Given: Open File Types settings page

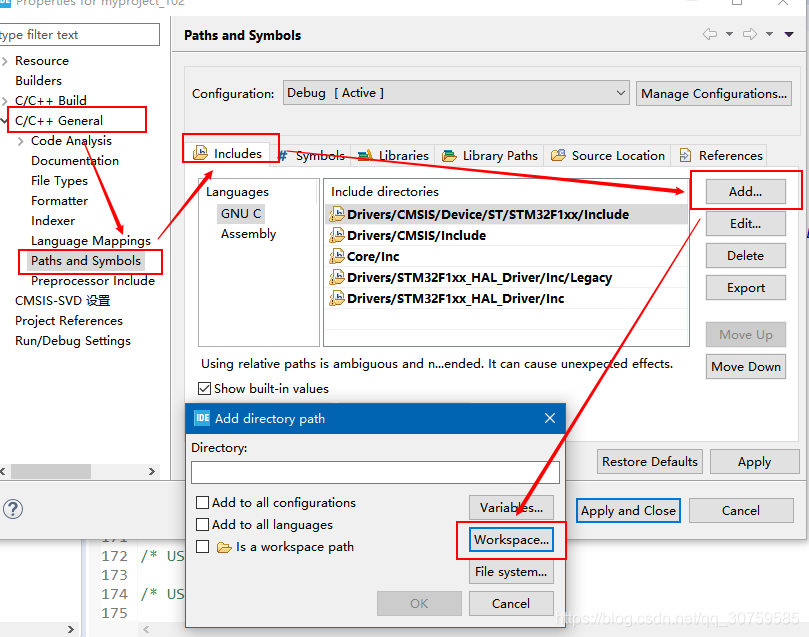Looking at the screenshot, I should click(x=59, y=181).
